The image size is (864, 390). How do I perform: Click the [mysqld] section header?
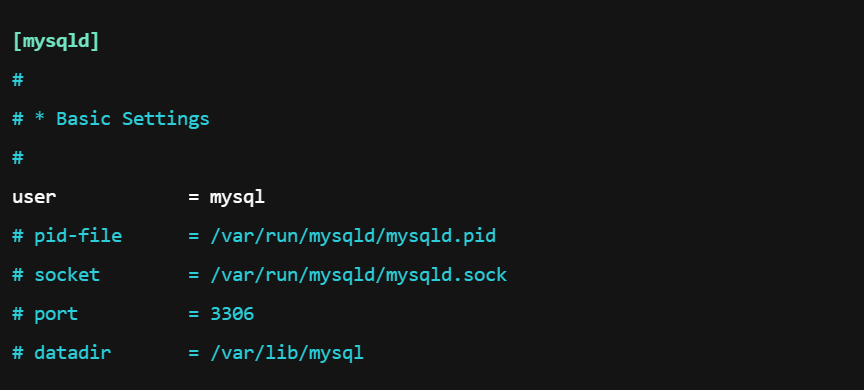(56, 41)
